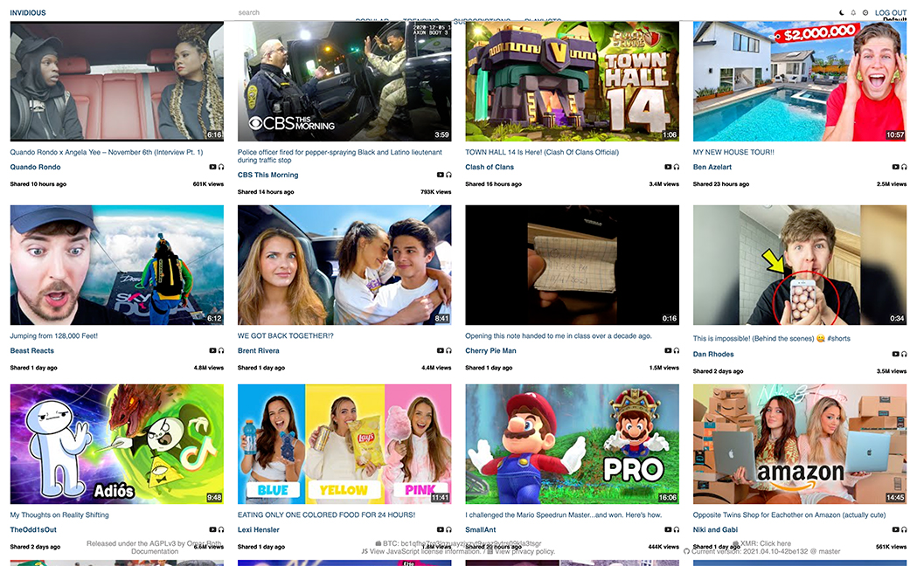Click the YouTube icon in the Clash of Clans row
This screenshot has width=924, height=566.
click(x=668, y=167)
